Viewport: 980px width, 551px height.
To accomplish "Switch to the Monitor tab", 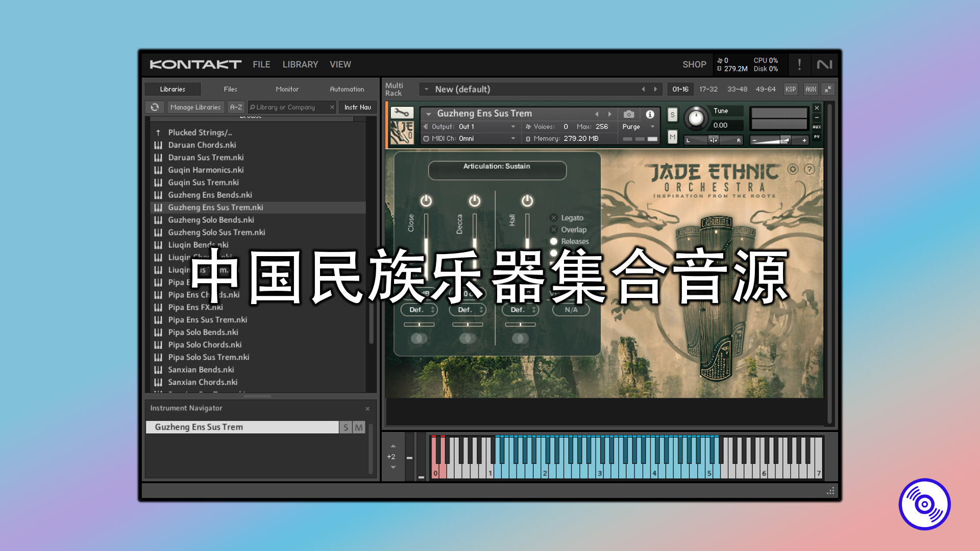I will click(x=287, y=89).
